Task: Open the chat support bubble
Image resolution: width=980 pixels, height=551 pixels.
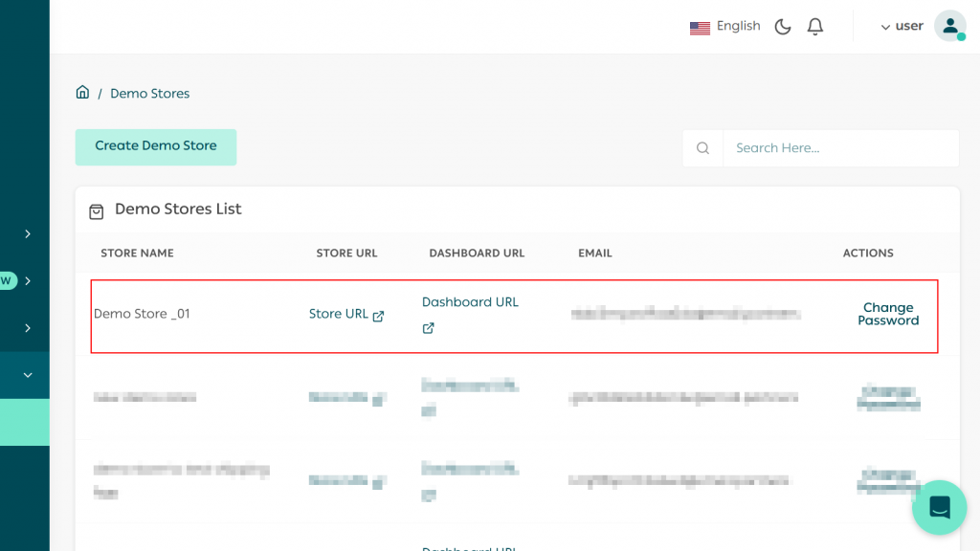Action: 939,507
